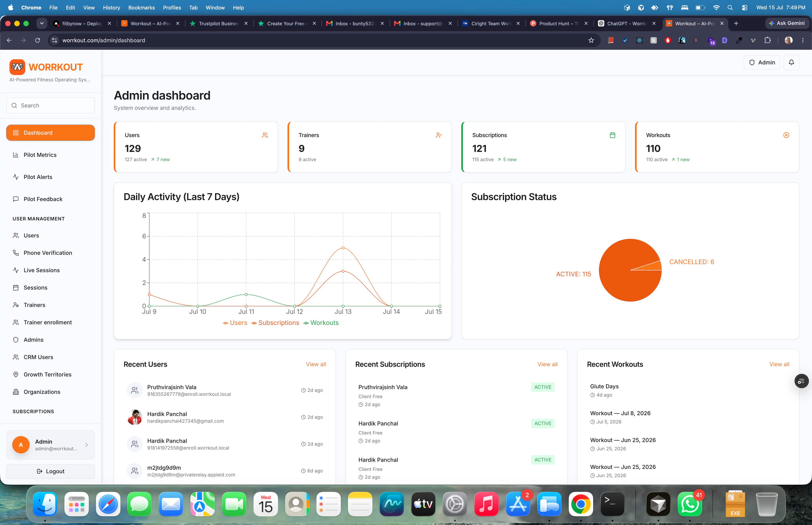Click the sidebar Search field
The height and width of the screenshot is (525, 812).
(50, 105)
